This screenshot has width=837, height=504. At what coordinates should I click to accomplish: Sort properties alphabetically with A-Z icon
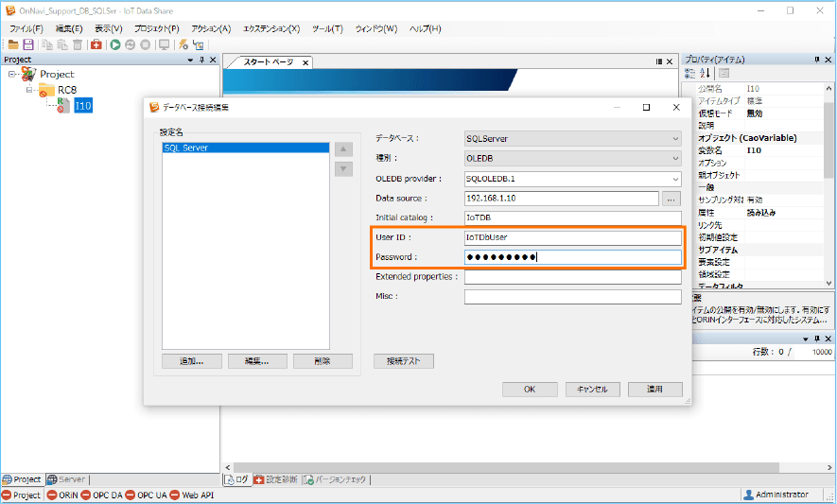(705, 73)
